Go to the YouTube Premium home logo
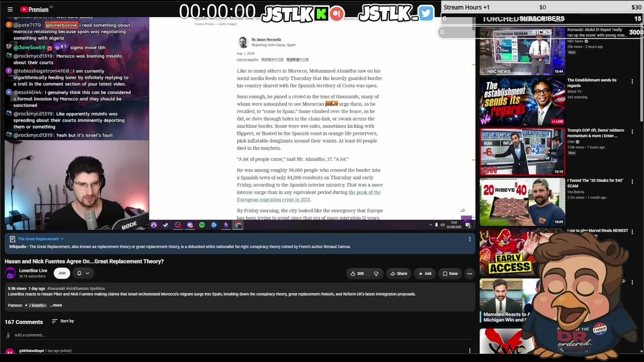This screenshot has width=644, height=362. 35,9
